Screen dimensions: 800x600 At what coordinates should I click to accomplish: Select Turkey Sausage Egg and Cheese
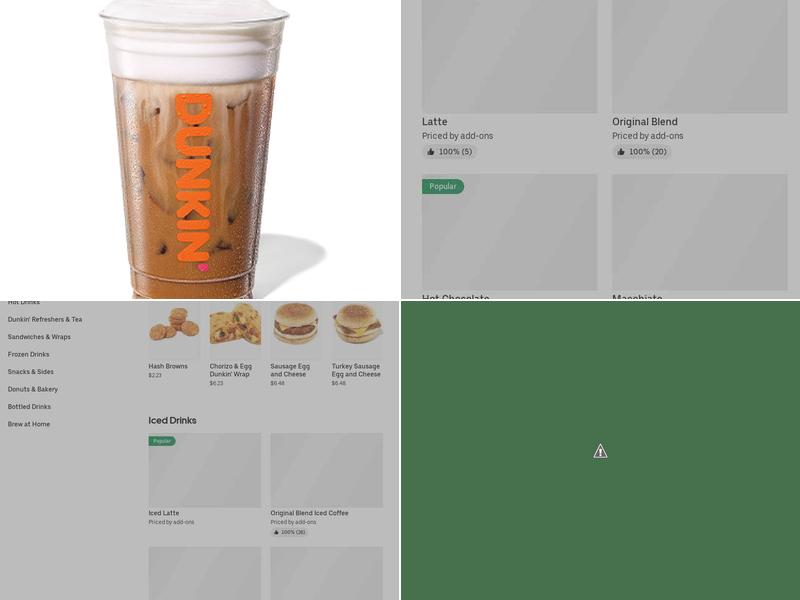click(357, 344)
